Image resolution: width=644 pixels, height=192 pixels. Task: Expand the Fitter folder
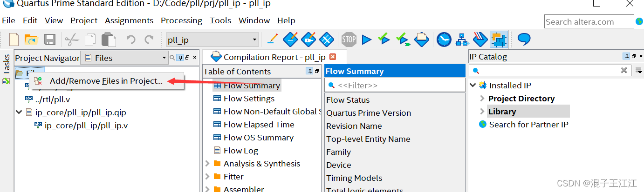207,177
